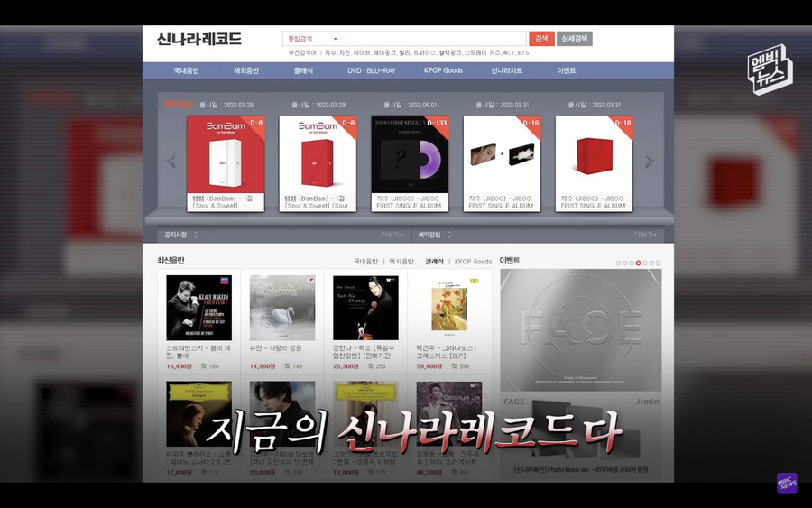Viewport: 812px width, 508px height.
Task: Open Han-Na Chang cello album cover
Action: (x=365, y=308)
